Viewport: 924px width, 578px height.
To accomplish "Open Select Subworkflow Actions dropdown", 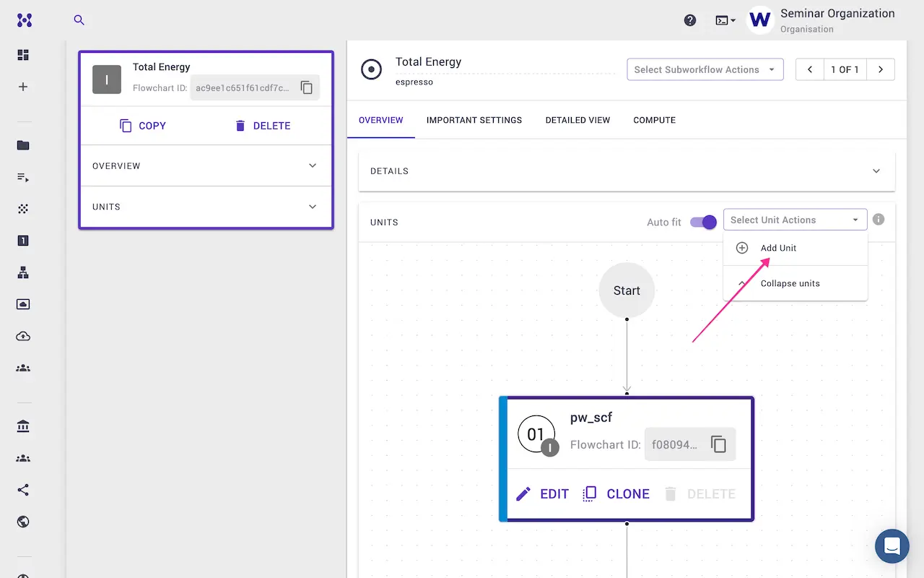I will [x=705, y=69].
